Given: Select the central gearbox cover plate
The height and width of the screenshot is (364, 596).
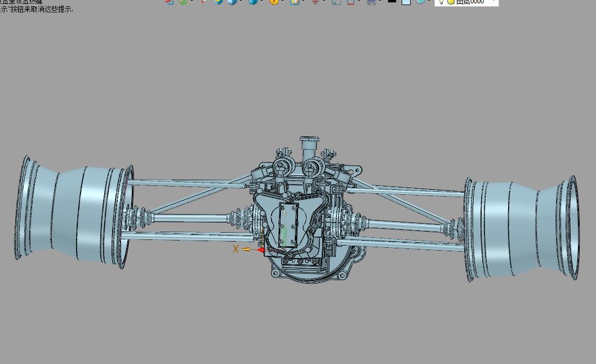Looking at the screenshot, I should (288, 225).
